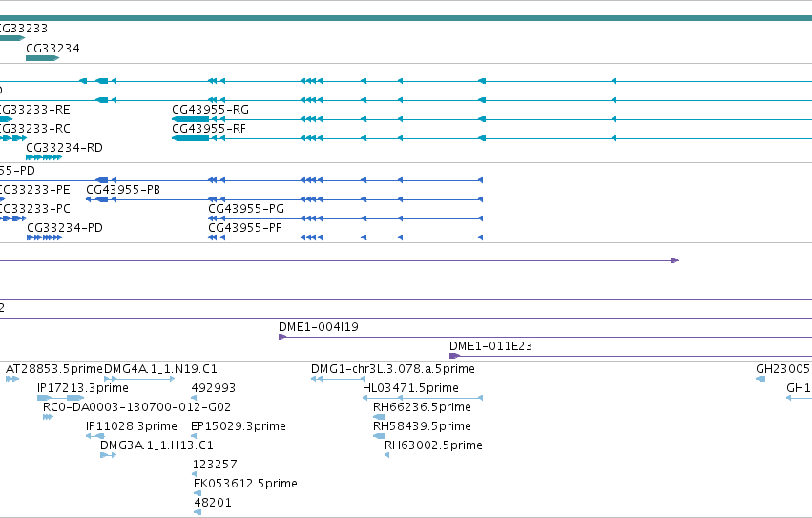Click the CG43955-RG thick exon block
Screen dimensions: 812x518
(190, 119)
